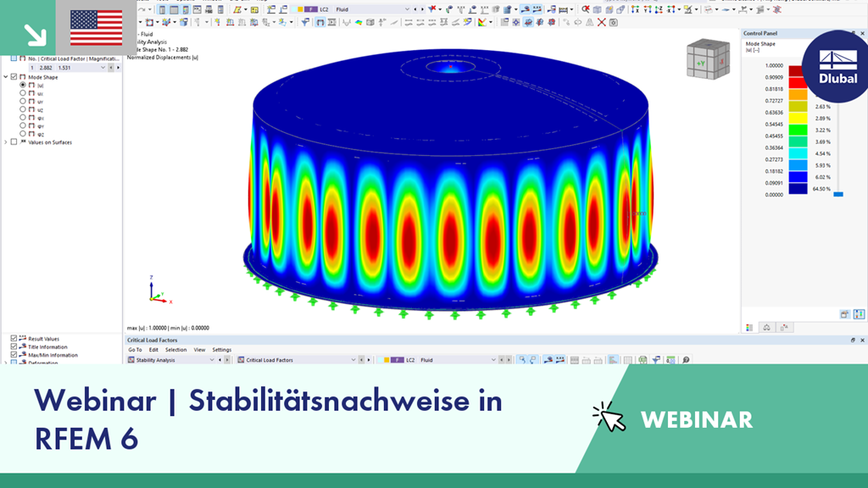Click the WEBINAR label button
Screen dimensions: 868x488
click(x=697, y=420)
